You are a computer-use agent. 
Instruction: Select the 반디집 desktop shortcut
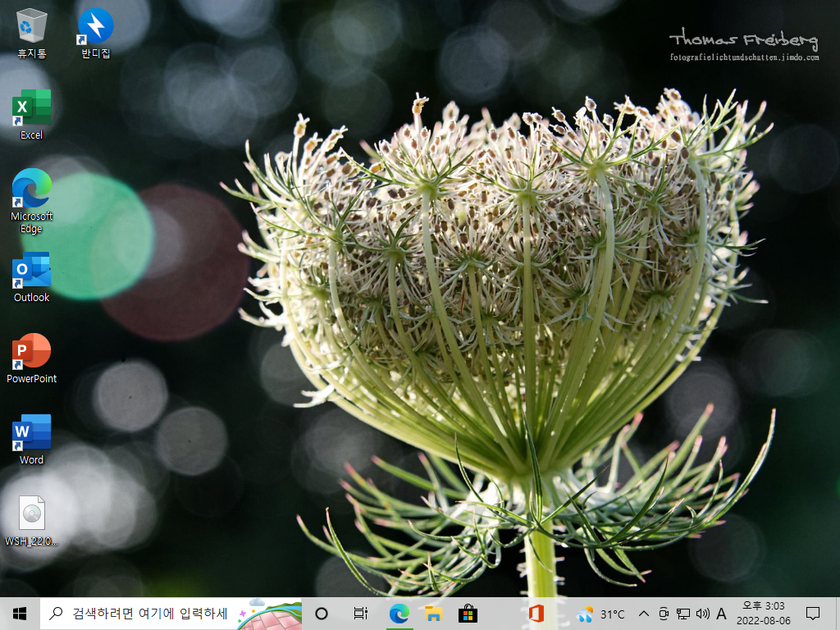(95, 33)
